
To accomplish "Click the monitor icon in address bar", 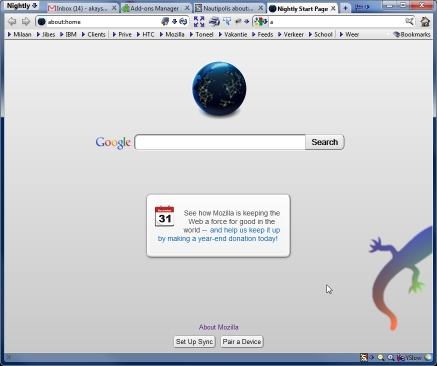I will pos(165,22).
